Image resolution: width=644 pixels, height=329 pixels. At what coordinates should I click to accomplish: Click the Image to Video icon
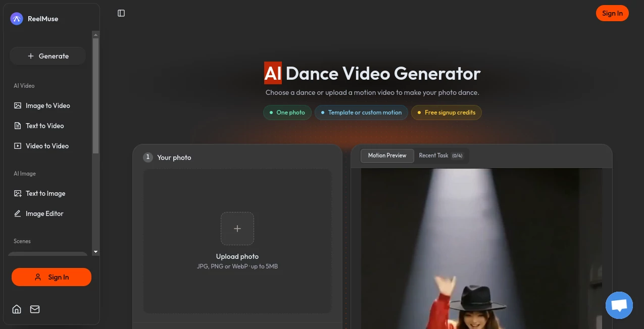(x=18, y=105)
